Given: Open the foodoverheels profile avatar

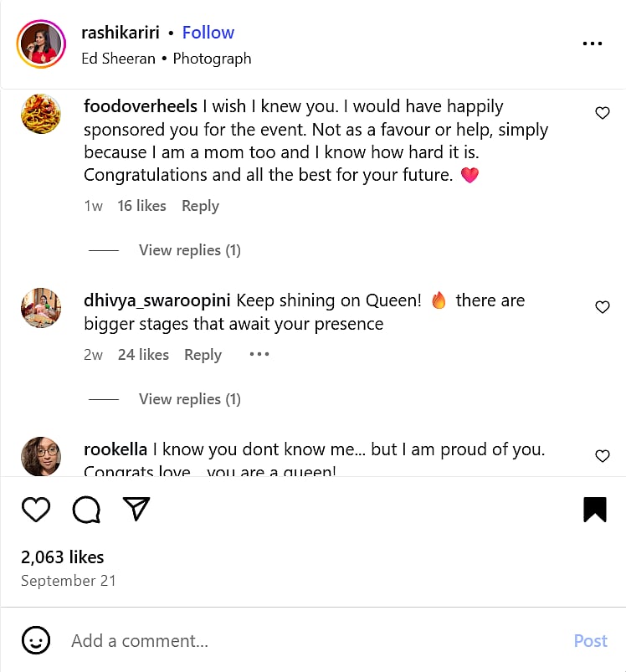Looking at the screenshot, I should [40, 113].
